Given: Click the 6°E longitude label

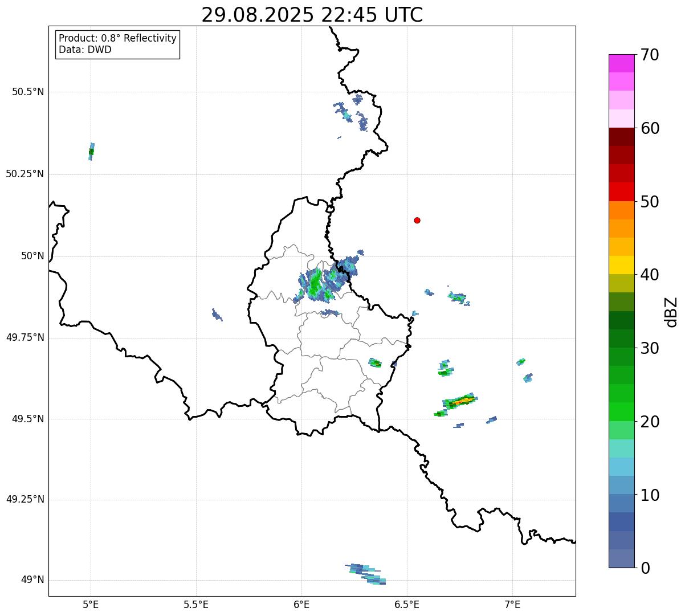Looking at the screenshot, I should (x=301, y=604).
